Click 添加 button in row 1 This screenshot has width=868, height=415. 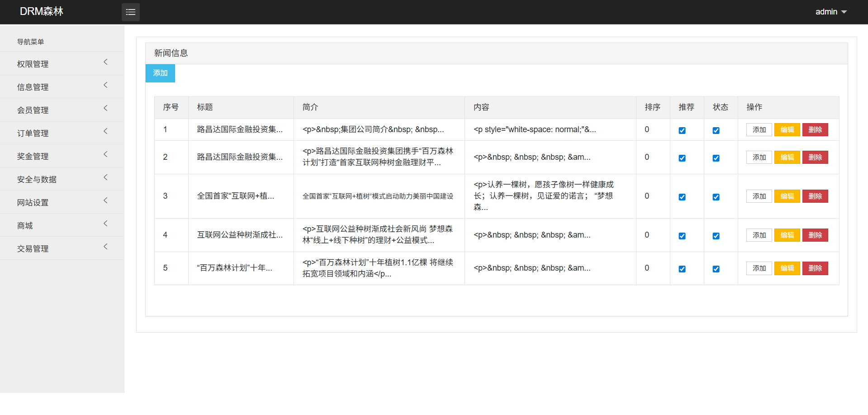coord(759,130)
